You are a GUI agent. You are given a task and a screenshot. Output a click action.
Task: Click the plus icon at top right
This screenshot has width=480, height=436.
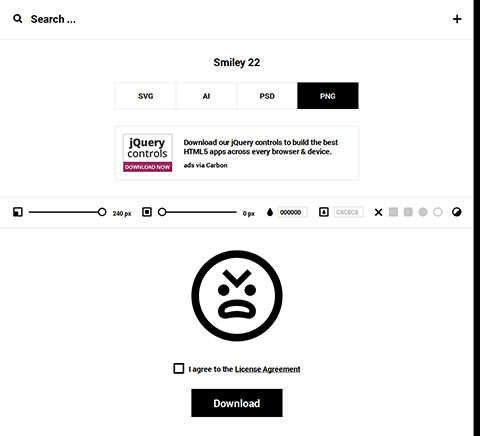click(x=457, y=19)
